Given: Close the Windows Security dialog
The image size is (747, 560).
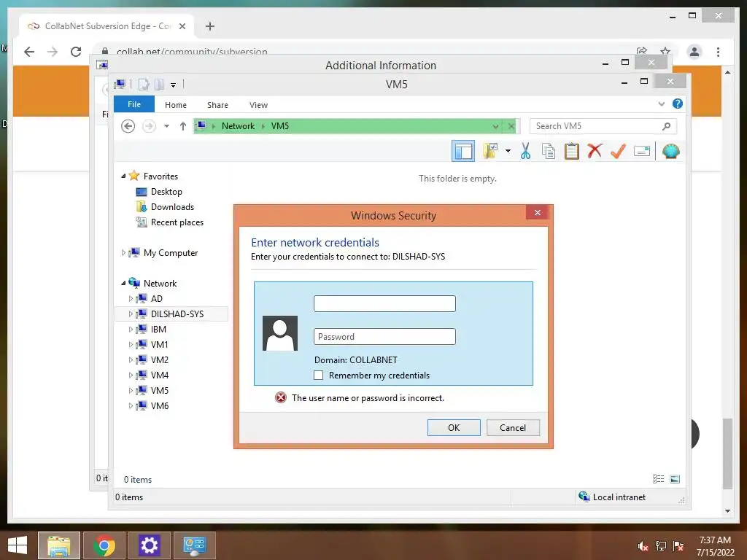Looking at the screenshot, I should coord(538,212).
